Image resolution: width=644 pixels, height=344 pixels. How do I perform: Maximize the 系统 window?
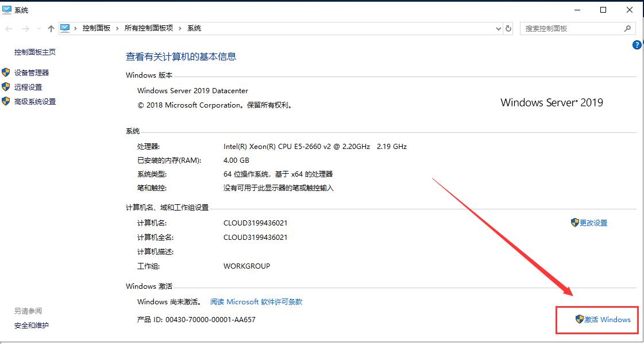coord(603,10)
